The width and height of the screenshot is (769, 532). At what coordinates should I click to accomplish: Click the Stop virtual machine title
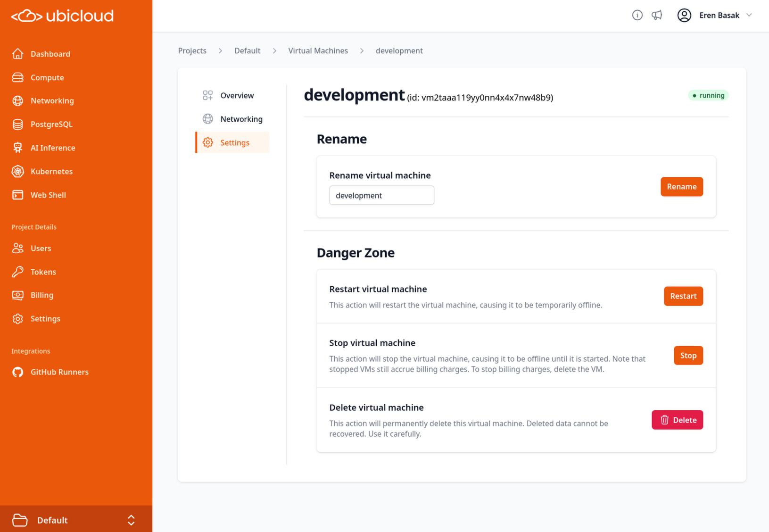point(372,343)
